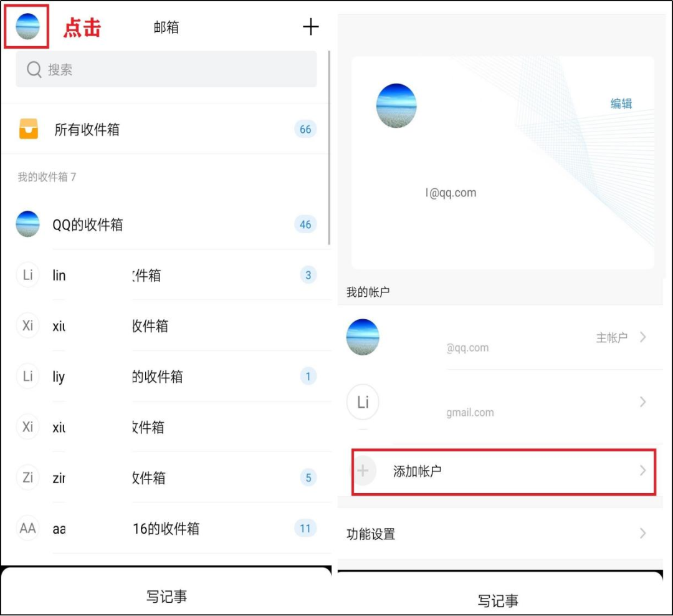This screenshot has width=673, height=616.
Task: Expand the 添加帐户 row chevron
Action: [642, 472]
